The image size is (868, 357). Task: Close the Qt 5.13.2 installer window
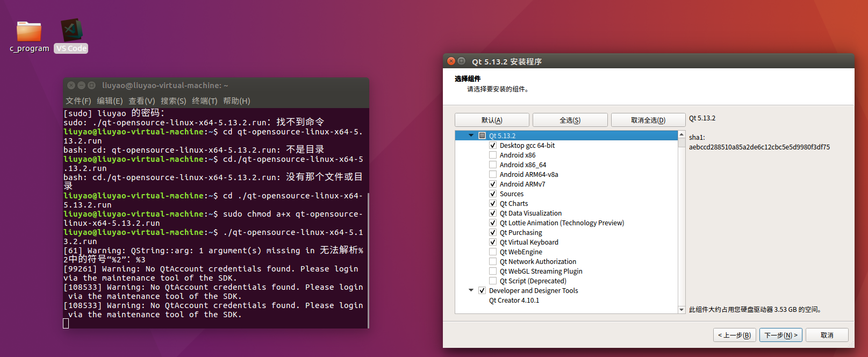coord(451,61)
